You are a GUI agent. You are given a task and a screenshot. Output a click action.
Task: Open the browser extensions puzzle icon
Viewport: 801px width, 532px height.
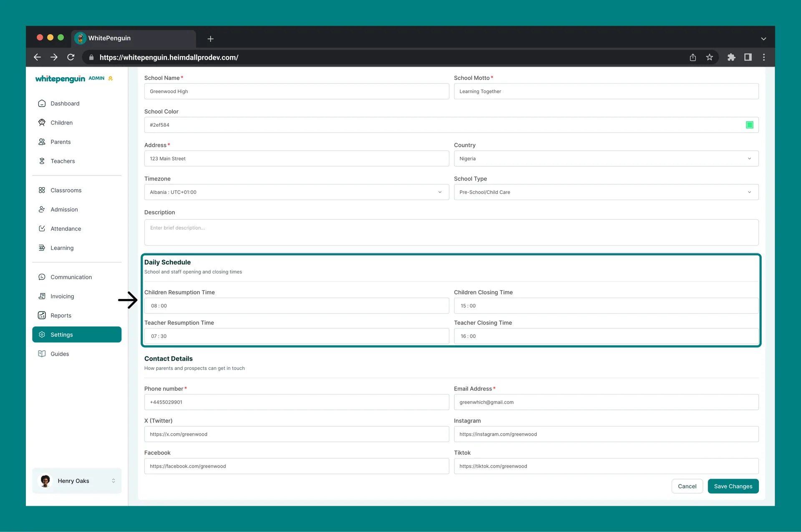click(731, 57)
